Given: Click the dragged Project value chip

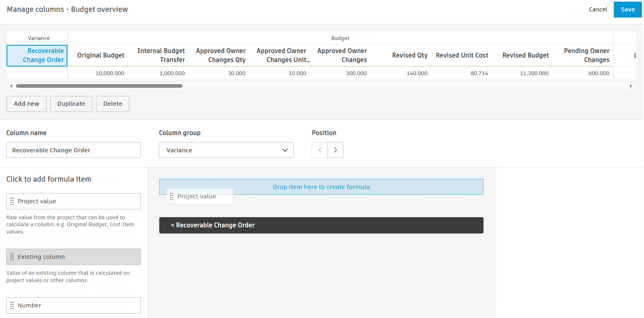Looking at the screenshot, I should (x=200, y=196).
